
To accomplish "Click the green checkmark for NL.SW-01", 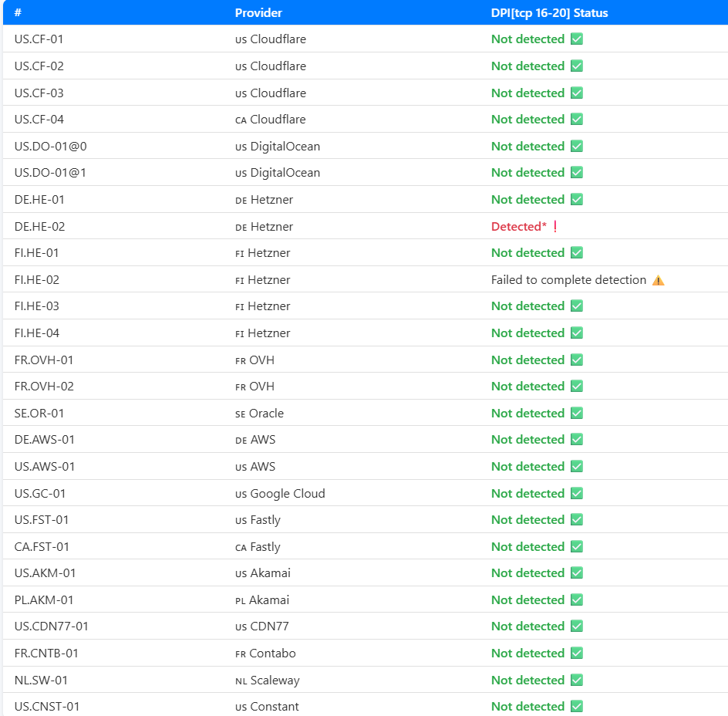I will [x=577, y=681].
